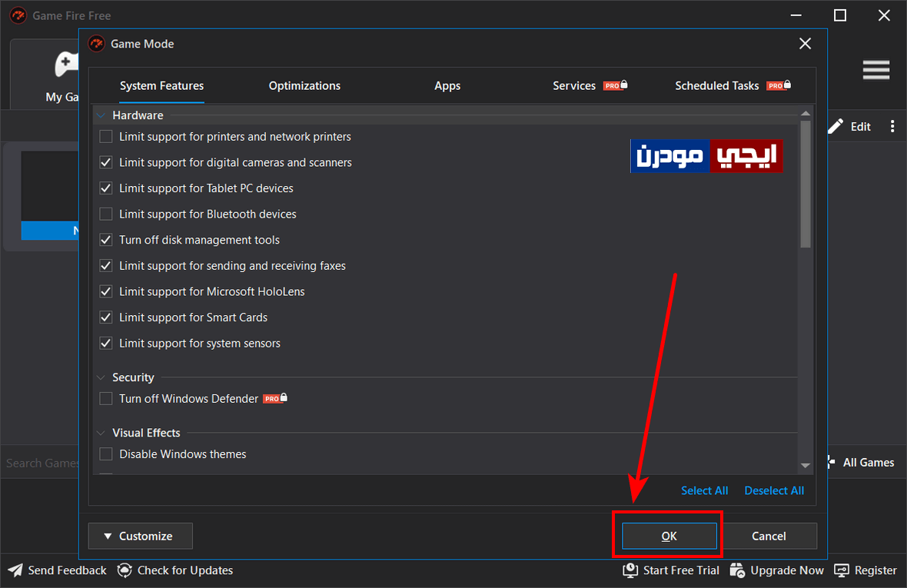907x588 pixels.
Task: Click the Game Mode dialog logo icon
Action: (x=97, y=44)
